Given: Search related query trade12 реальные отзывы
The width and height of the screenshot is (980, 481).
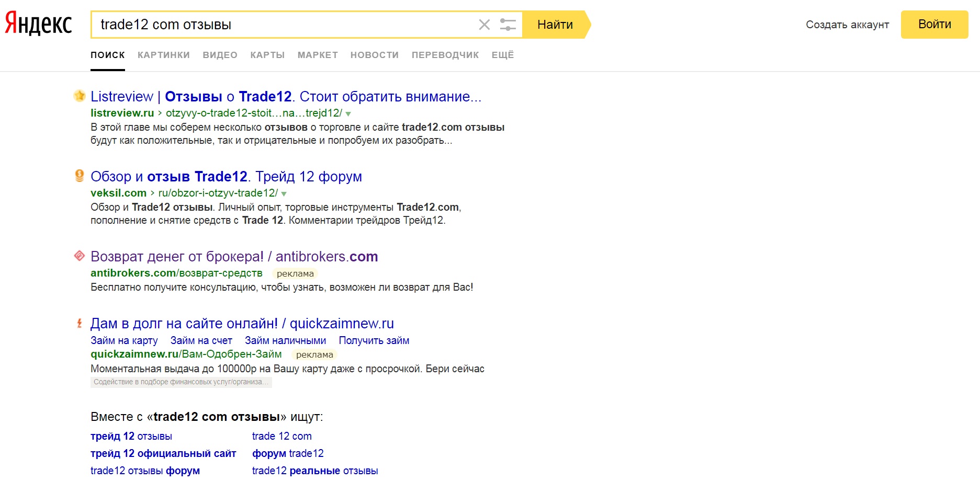Looking at the screenshot, I should 315,471.
